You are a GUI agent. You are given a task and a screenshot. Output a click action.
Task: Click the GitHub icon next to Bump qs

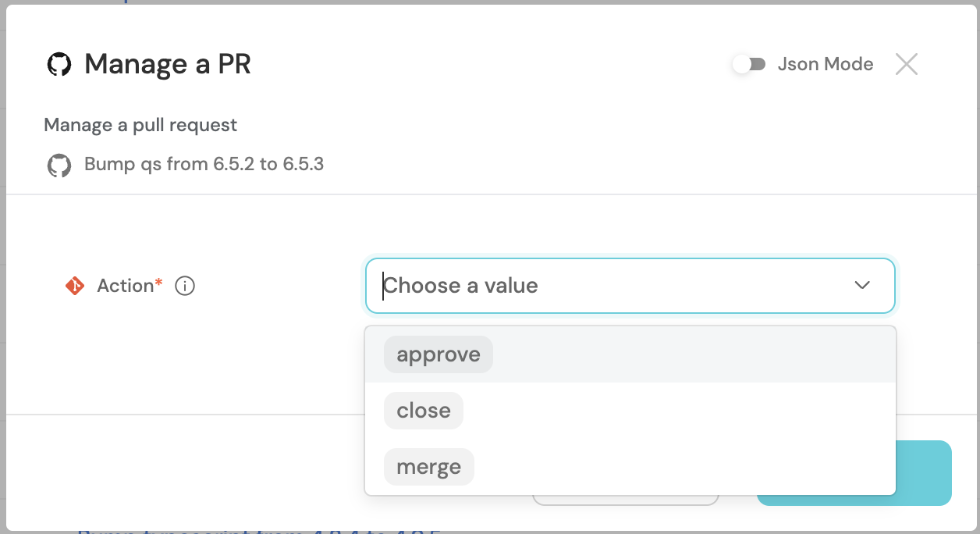pos(59,165)
